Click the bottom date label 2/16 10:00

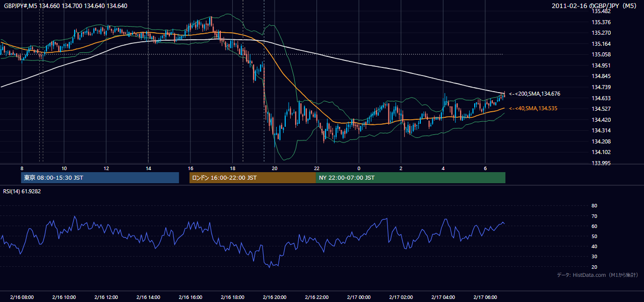click(64, 297)
